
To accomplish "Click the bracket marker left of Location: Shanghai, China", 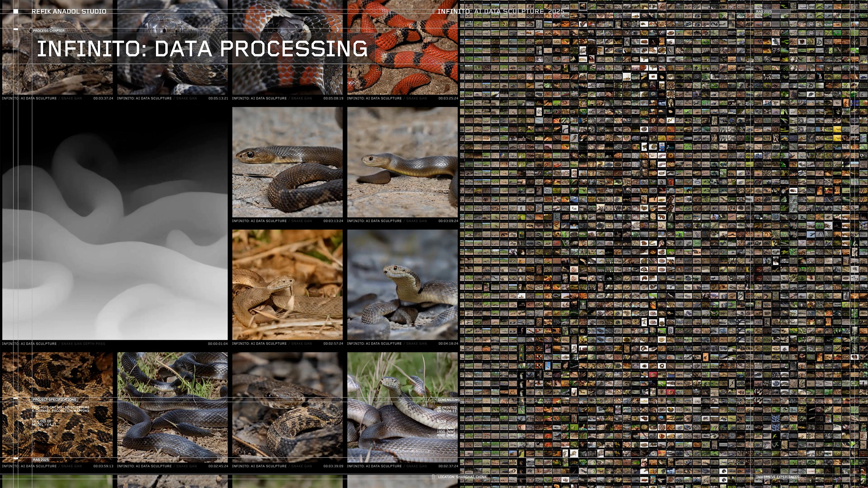I will click(433, 477).
